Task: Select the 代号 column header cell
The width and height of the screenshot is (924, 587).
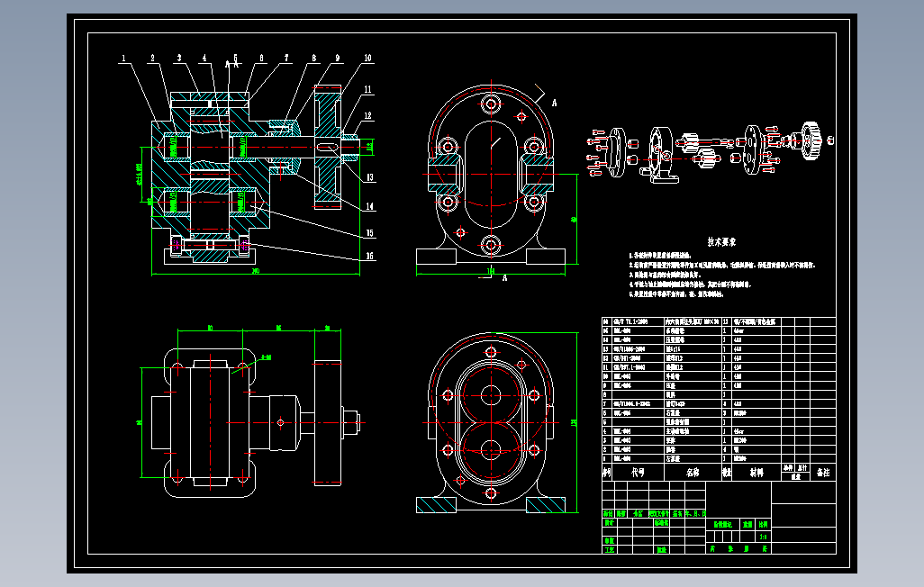Action: (639, 472)
